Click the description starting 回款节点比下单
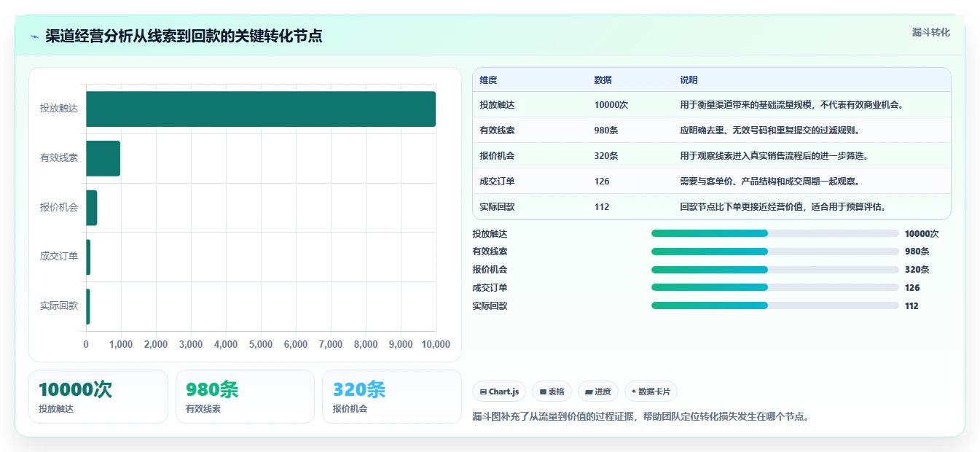This screenshot has width=980, height=452. (783, 207)
